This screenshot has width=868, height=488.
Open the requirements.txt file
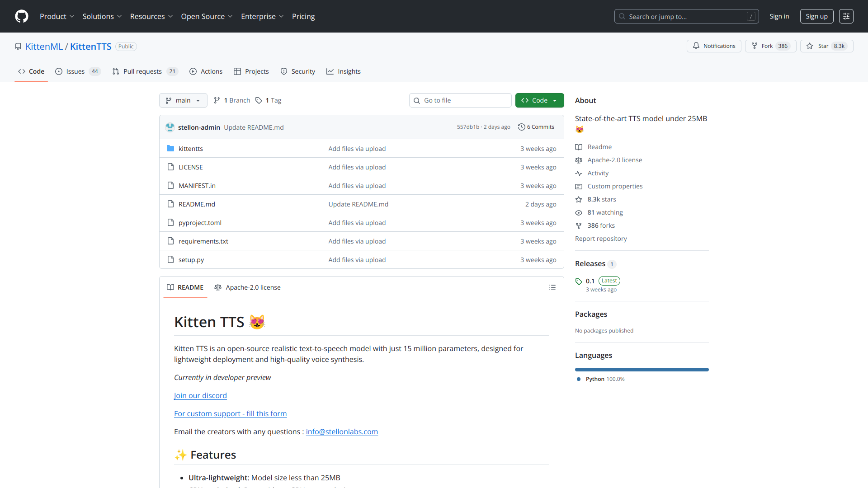click(x=203, y=241)
